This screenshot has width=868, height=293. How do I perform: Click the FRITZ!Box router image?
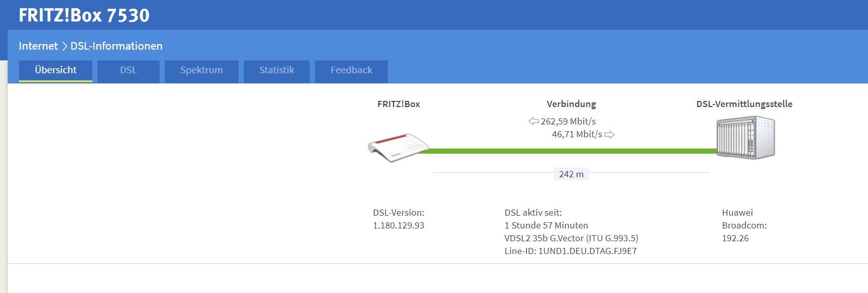coord(399,148)
